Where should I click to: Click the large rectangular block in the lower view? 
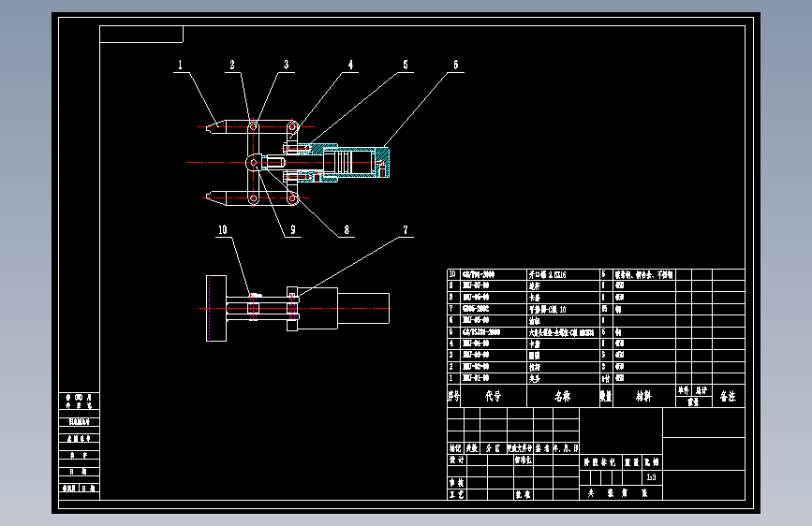[x=319, y=309]
